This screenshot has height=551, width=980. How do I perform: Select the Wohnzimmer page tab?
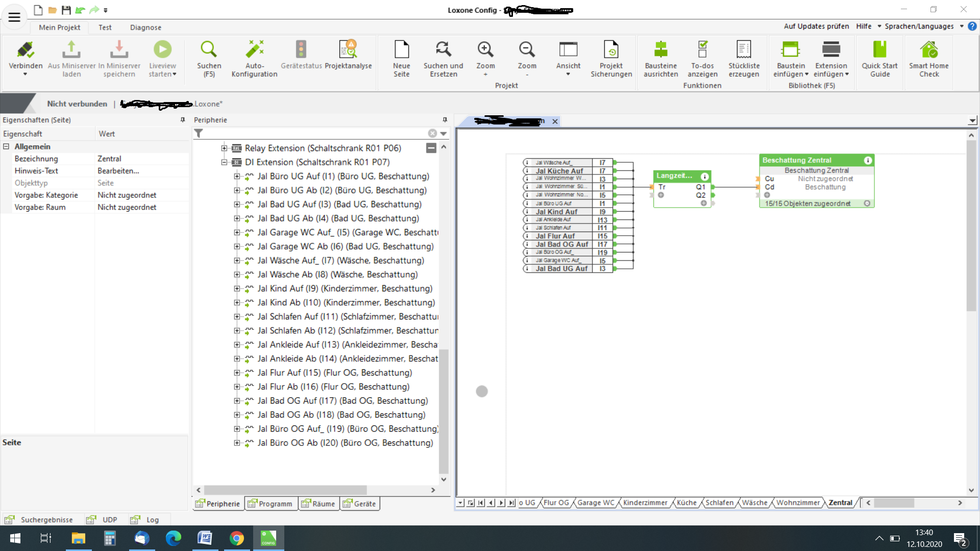[x=798, y=503]
